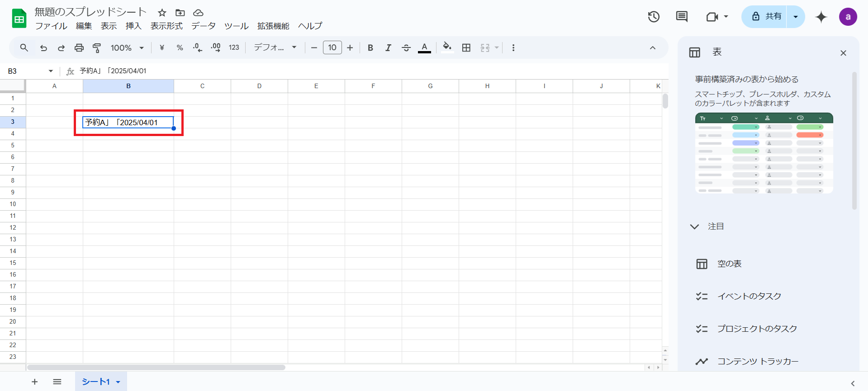Toggle strikethrough formatting
The height and width of the screenshot is (391, 868).
pyautogui.click(x=406, y=48)
